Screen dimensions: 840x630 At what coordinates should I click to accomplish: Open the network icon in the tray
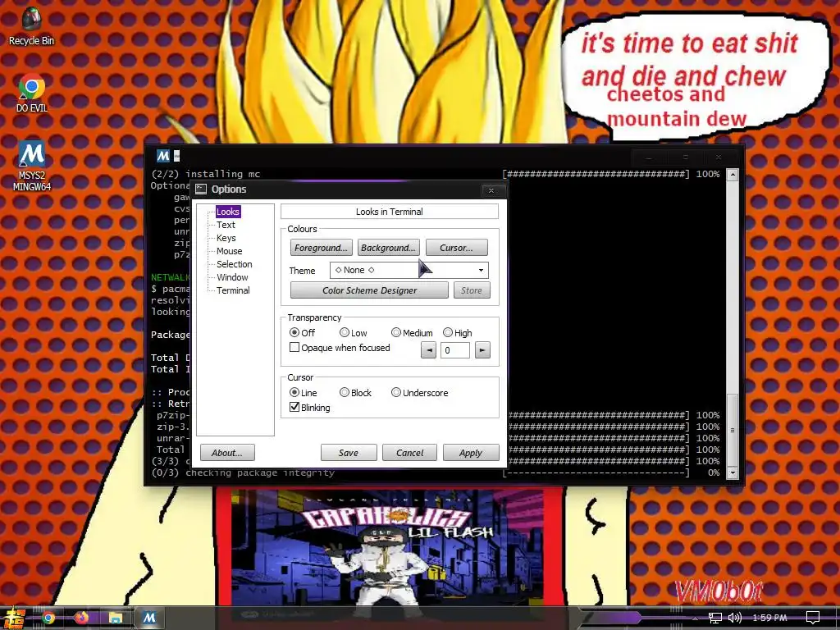tap(715, 619)
